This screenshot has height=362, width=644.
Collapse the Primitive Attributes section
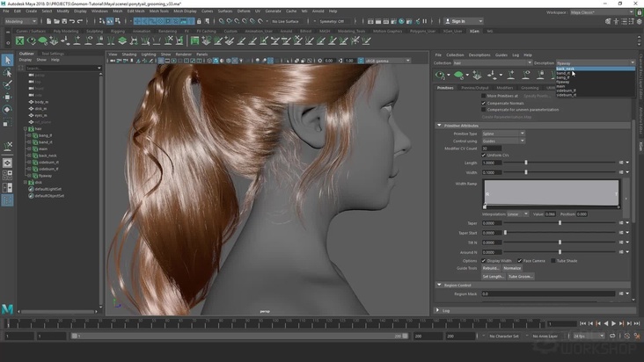coord(439,126)
